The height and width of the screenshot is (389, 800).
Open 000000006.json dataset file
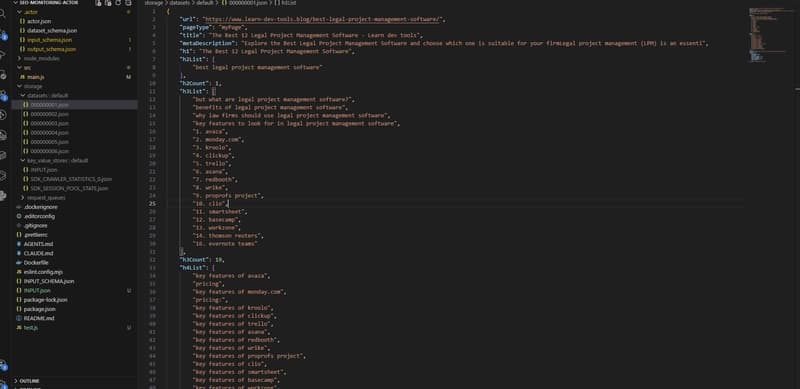pos(49,151)
